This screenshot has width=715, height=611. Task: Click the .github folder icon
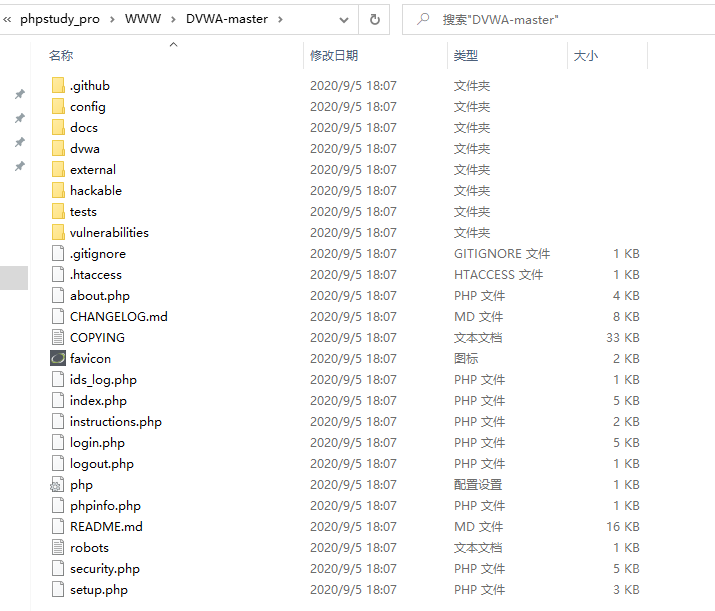(58, 85)
